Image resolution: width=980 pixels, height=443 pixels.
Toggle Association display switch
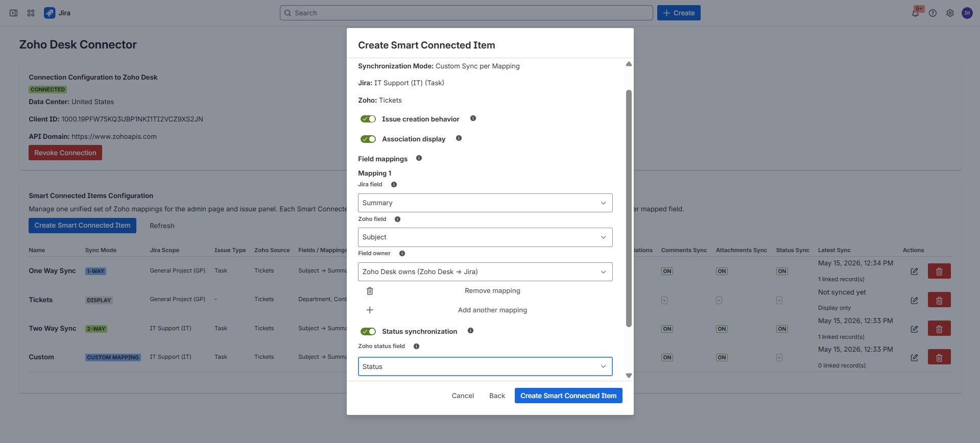coord(368,139)
